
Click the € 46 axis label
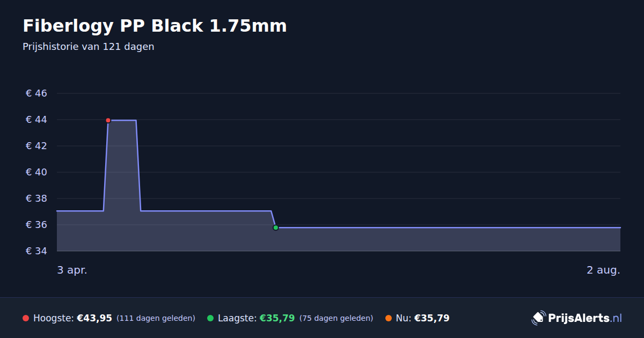point(36,93)
